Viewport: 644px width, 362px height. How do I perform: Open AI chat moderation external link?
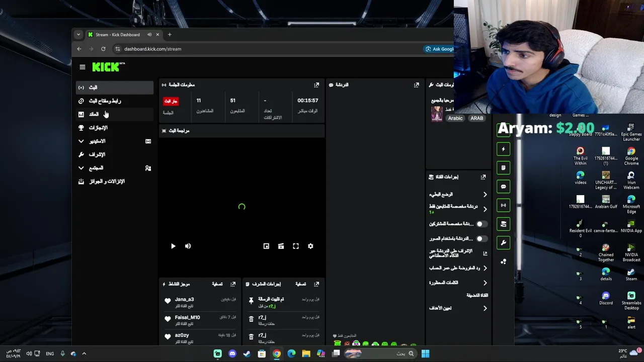pos(485,253)
